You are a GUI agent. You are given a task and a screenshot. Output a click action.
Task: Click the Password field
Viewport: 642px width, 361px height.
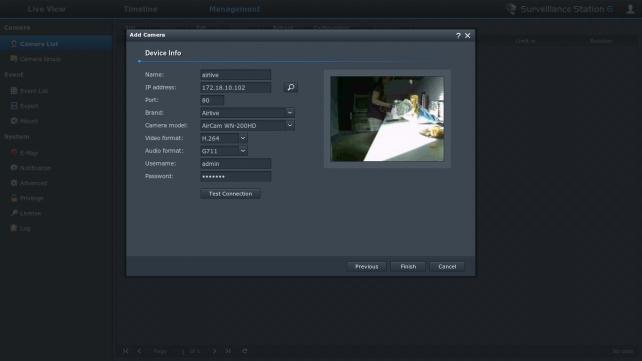click(235, 176)
